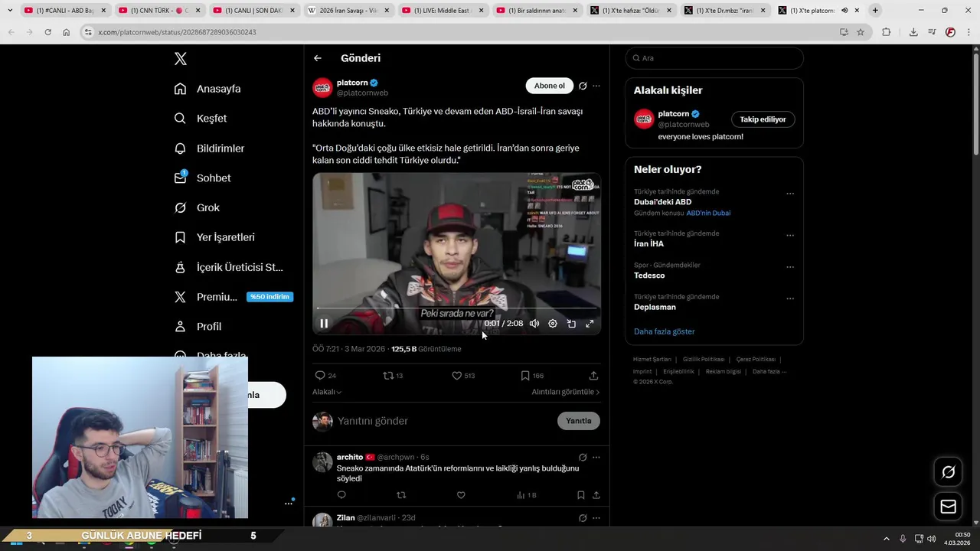This screenshot has width=980, height=551.
Task: Open archito profile name
Action: 350,457
